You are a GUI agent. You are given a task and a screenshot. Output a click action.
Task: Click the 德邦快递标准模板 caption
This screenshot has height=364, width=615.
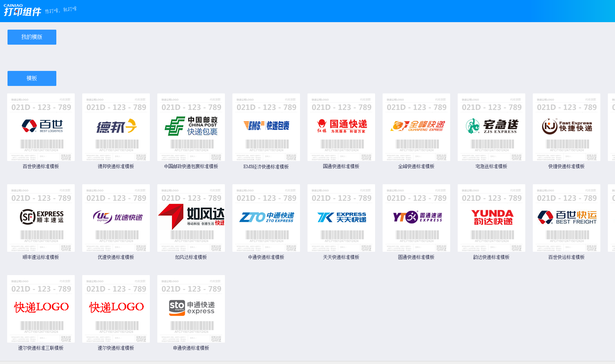click(116, 166)
